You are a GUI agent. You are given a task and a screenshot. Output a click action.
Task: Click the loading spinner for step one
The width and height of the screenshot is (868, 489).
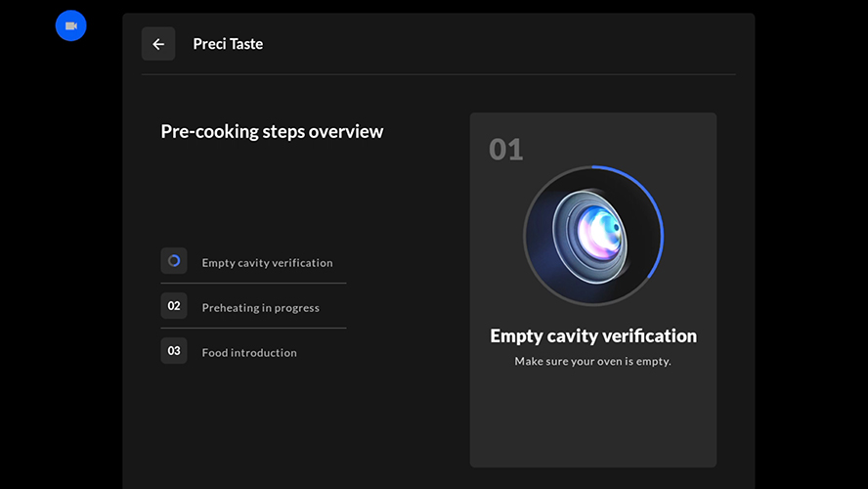(174, 261)
